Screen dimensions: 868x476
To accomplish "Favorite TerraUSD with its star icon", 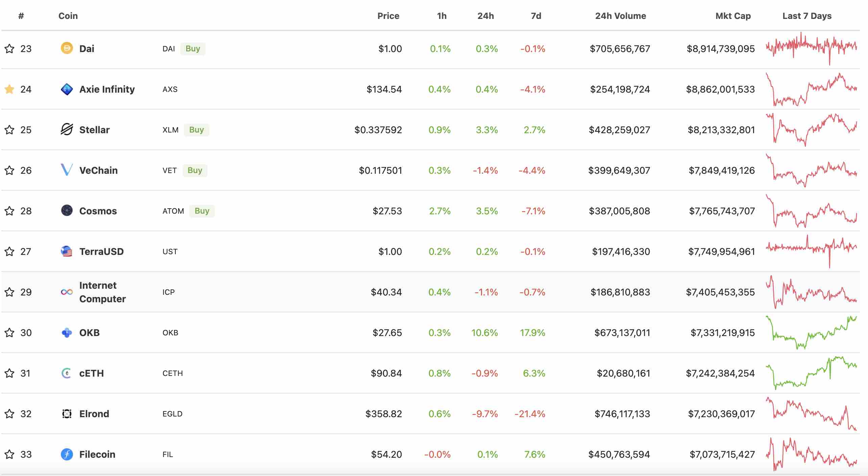I will [x=9, y=251].
